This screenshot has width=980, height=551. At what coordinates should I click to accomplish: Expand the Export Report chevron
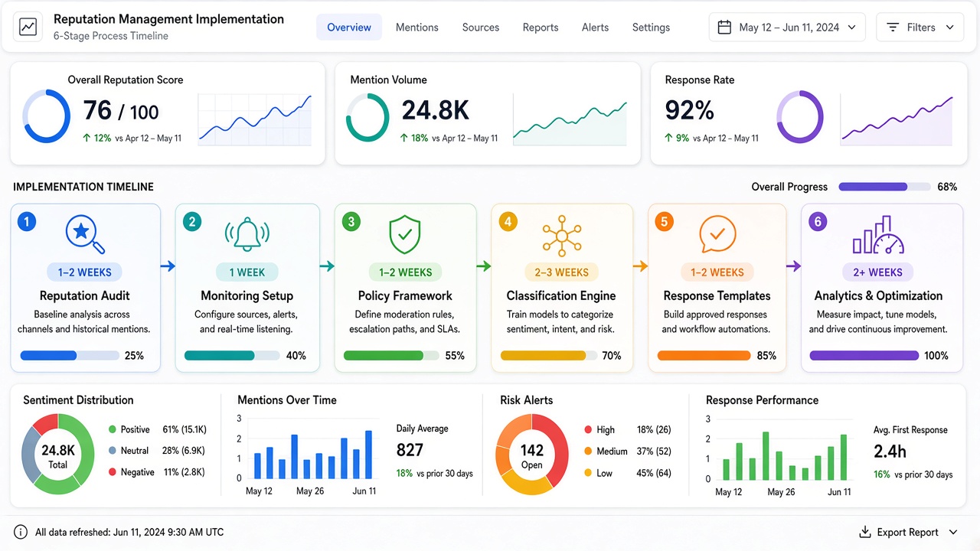tap(953, 532)
